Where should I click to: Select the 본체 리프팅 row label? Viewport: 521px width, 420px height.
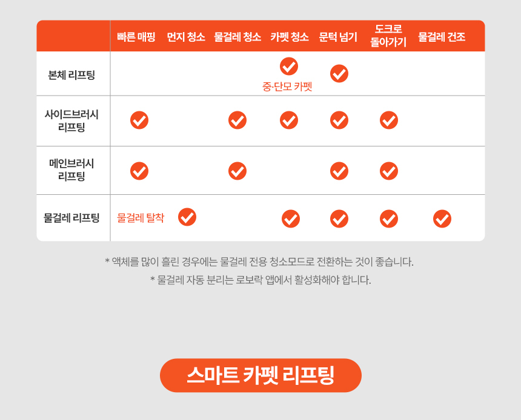(71, 75)
